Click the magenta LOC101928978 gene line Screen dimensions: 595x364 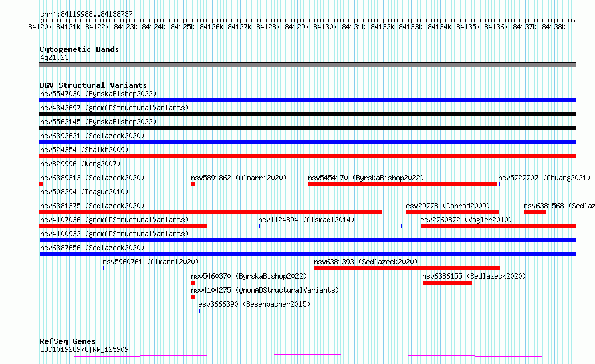[308, 356]
